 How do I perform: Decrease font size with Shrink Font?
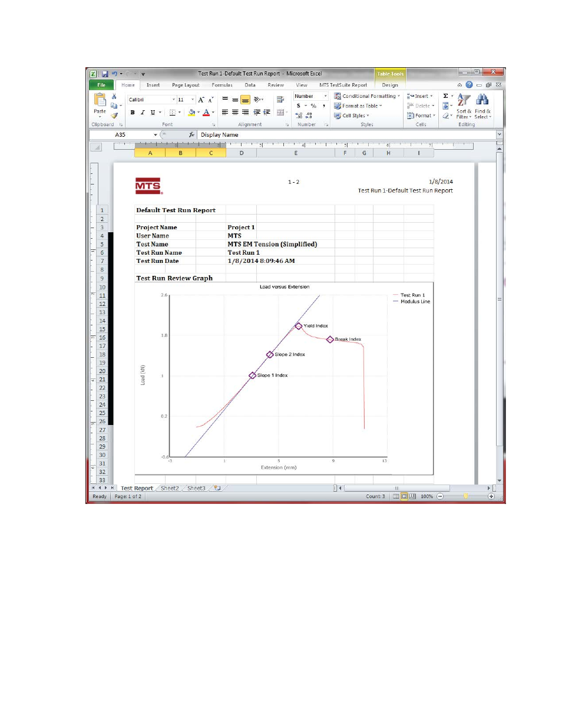[x=210, y=100]
